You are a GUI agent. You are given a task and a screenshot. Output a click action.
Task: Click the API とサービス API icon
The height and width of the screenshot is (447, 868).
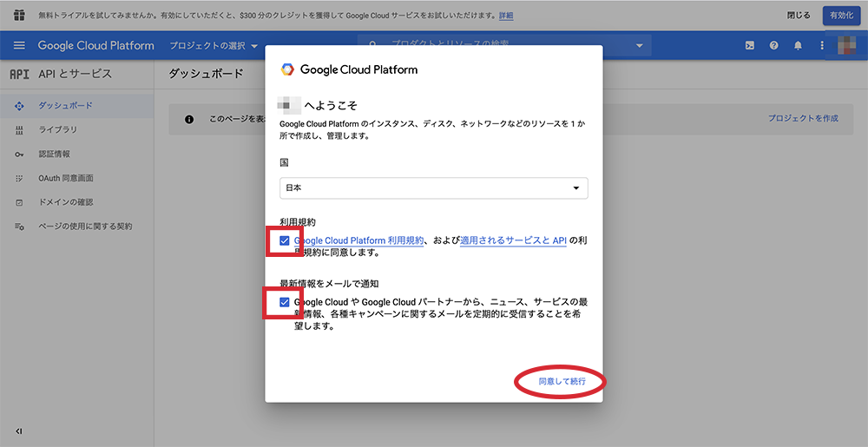19,74
